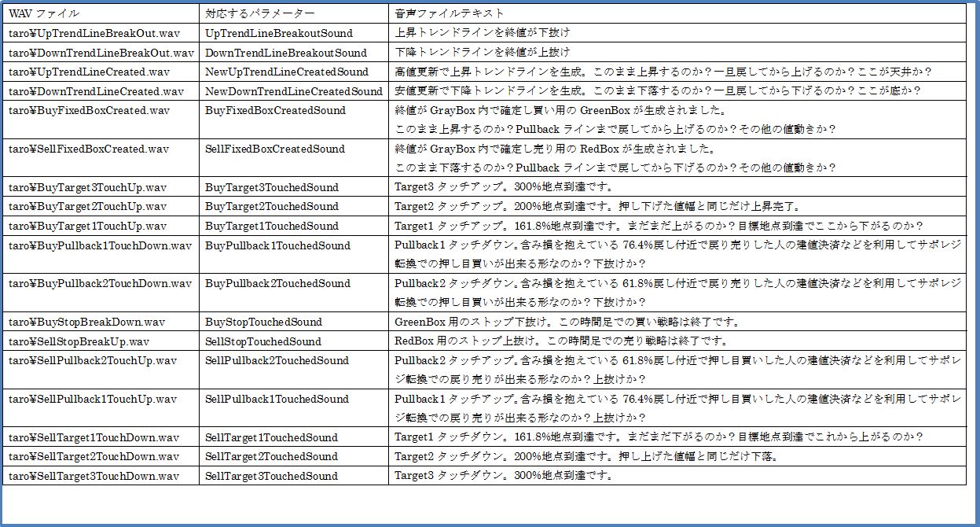
Task: Select the DownTrendLineBreakoutSound parameter
Action: pyautogui.click(x=286, y=53)
